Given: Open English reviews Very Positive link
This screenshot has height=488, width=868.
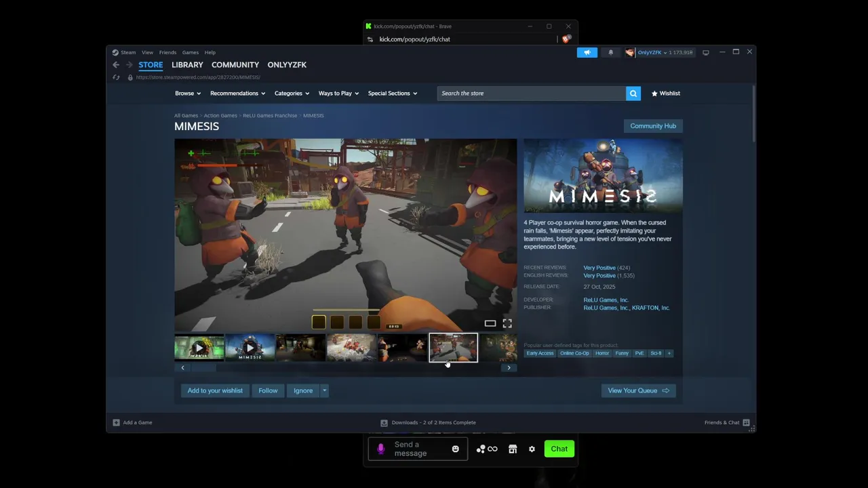Looking at the screenshot, I should (x=599, y=276).
